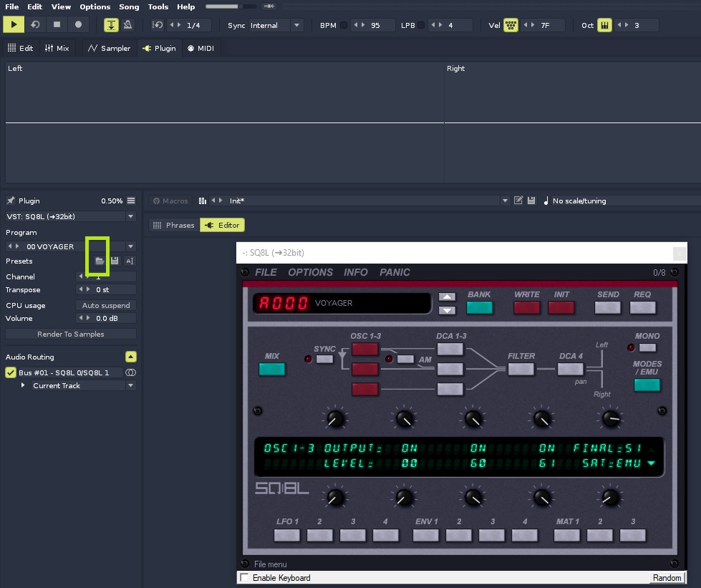
Task: Toggle the BPM checkbox
Action: pos(344,25)
